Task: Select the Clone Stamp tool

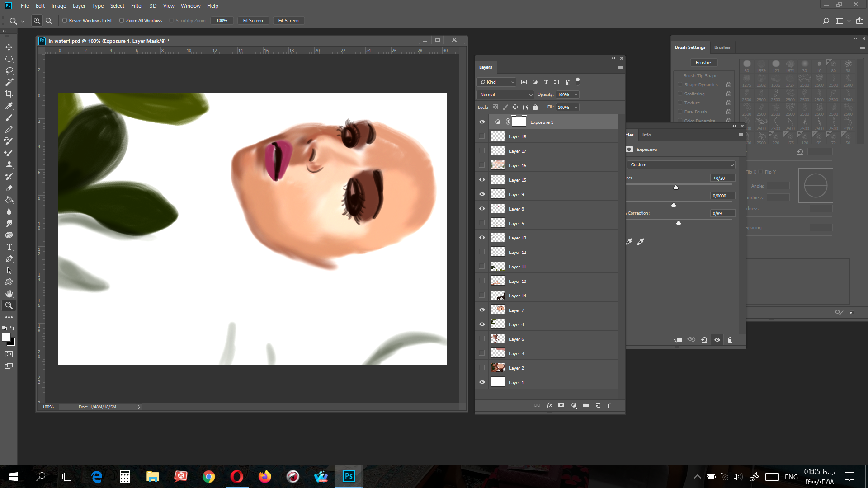Action: pyautogui.click(x=9, y=164)
